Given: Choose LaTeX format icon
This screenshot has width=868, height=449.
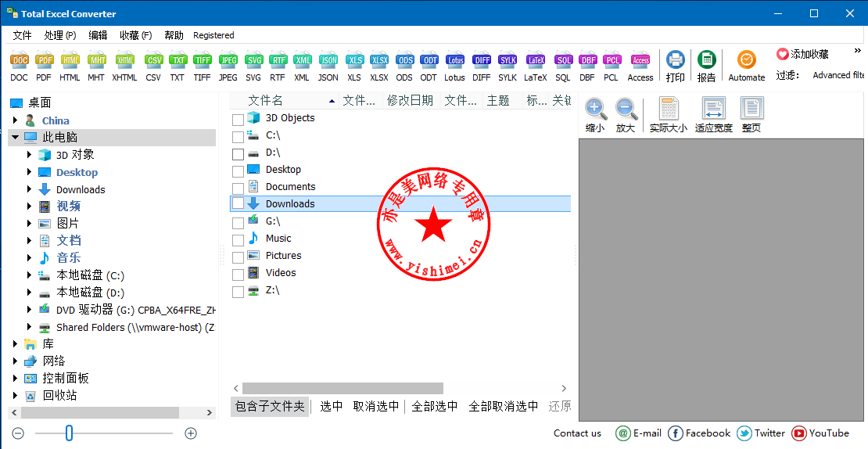Looking at the screenshot, I should pos(536,66).
